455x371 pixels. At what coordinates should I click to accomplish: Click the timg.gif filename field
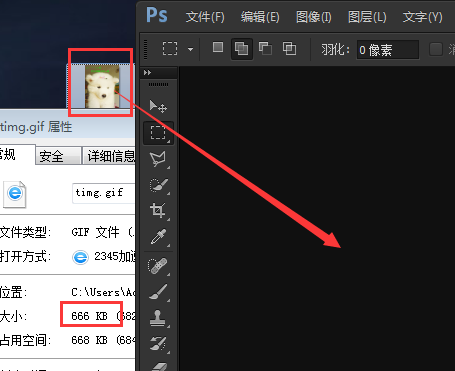[x=104, y=193]
